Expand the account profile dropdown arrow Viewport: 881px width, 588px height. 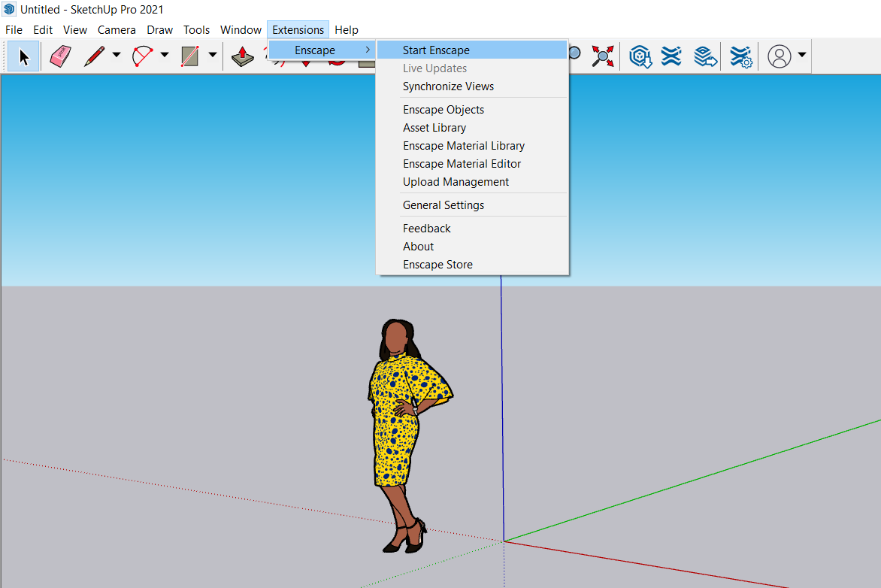coord(802,55)
